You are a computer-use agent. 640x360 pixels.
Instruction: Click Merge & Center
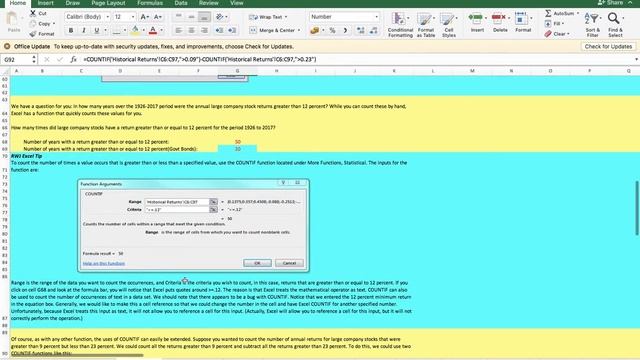[274, 30]
